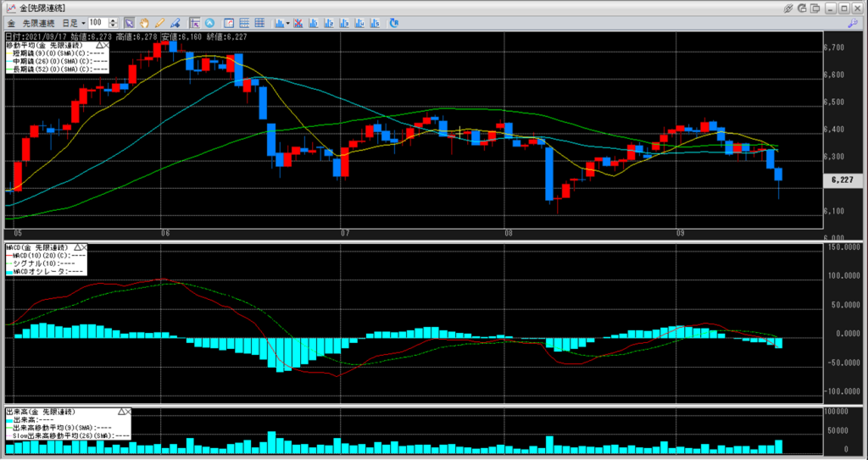This screenshot has width=868, height=460.
Task: Click the remove indicator icon with red X
Action: click(x=298, y=23)
